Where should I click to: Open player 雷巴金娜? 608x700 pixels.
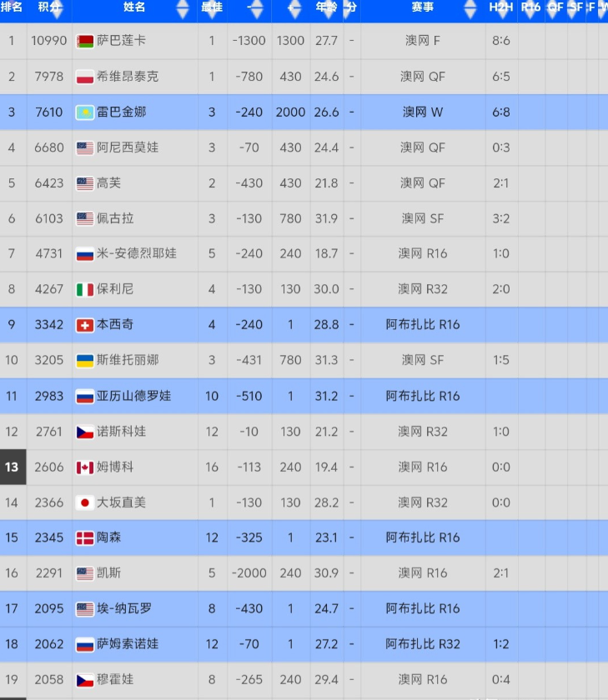[x=121, y=112]
